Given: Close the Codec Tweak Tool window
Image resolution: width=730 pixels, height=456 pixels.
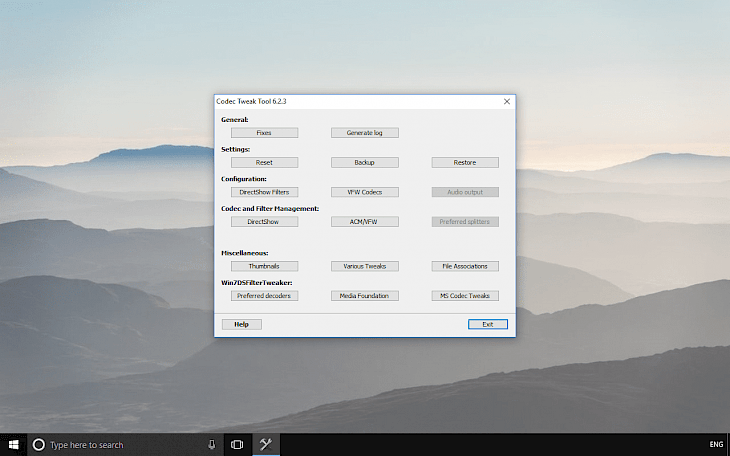Looking at the screenshot, I should pos(507,102).
